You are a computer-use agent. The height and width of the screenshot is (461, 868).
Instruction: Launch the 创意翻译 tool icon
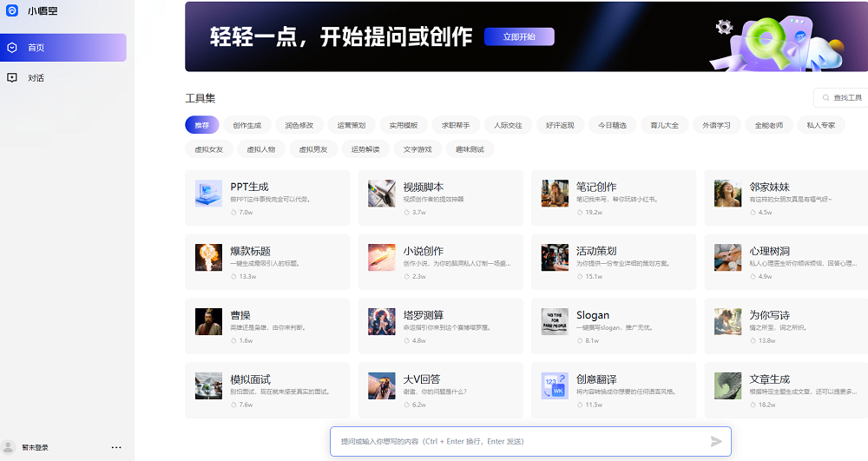click(555, 385)
